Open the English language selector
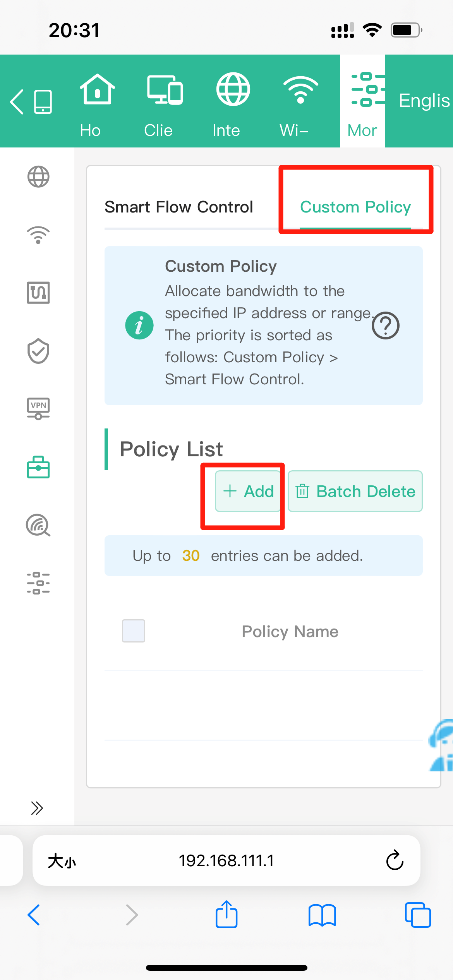 pos(424,101)
